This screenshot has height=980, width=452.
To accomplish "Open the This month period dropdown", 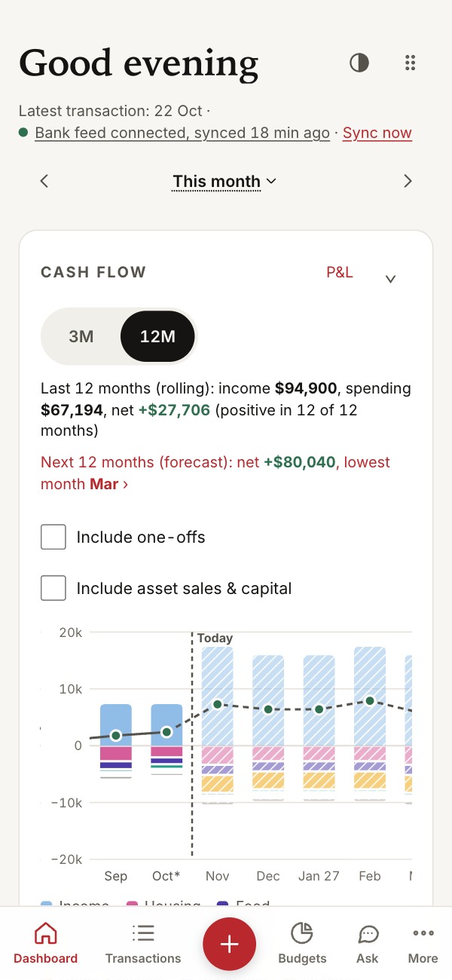I will (x=224, y=182).
